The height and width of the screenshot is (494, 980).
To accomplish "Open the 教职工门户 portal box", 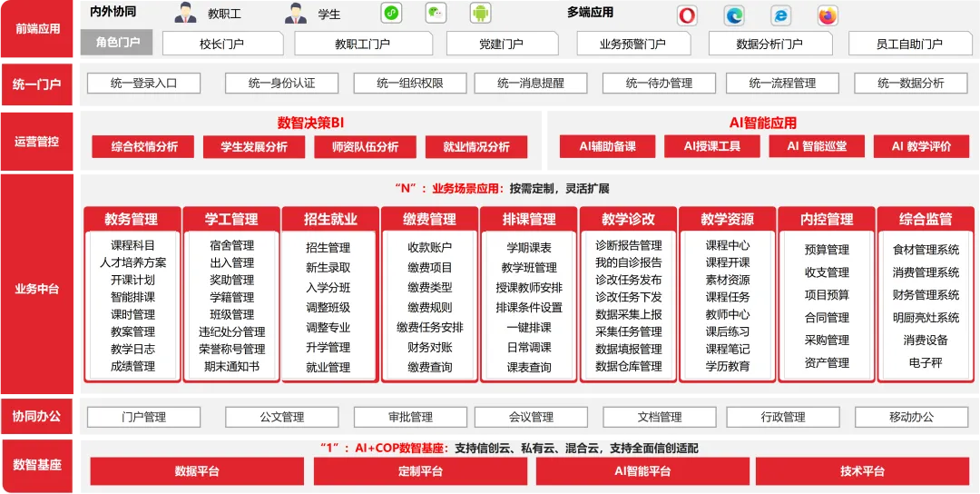I will click(x=363, y=44).
